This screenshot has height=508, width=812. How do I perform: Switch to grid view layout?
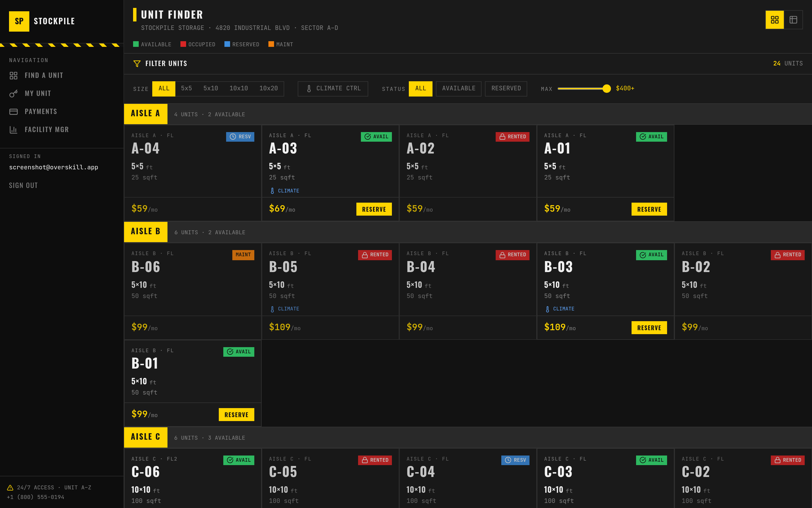click(x=775, y=20)
